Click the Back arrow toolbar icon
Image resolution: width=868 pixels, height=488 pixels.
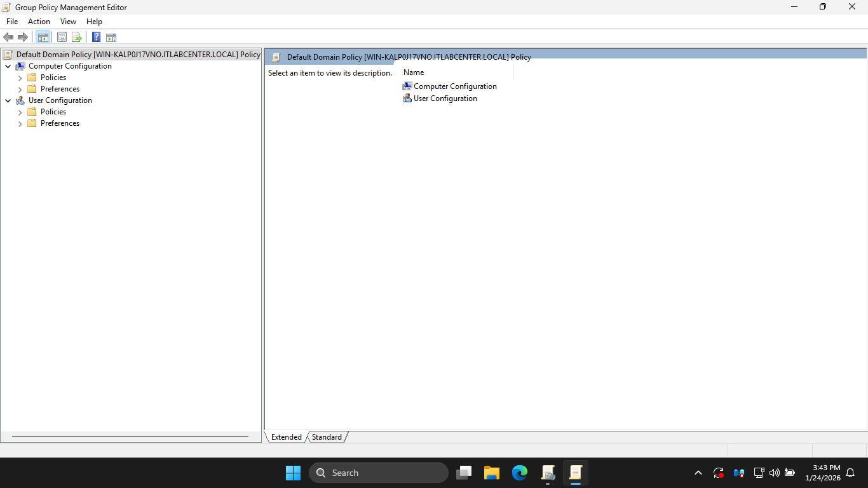point(8,37)
